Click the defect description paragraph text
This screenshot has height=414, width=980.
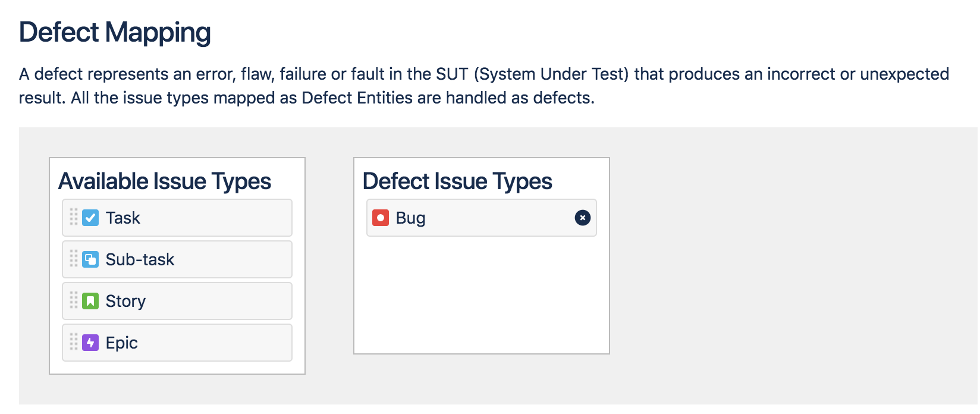coord(484,86)
